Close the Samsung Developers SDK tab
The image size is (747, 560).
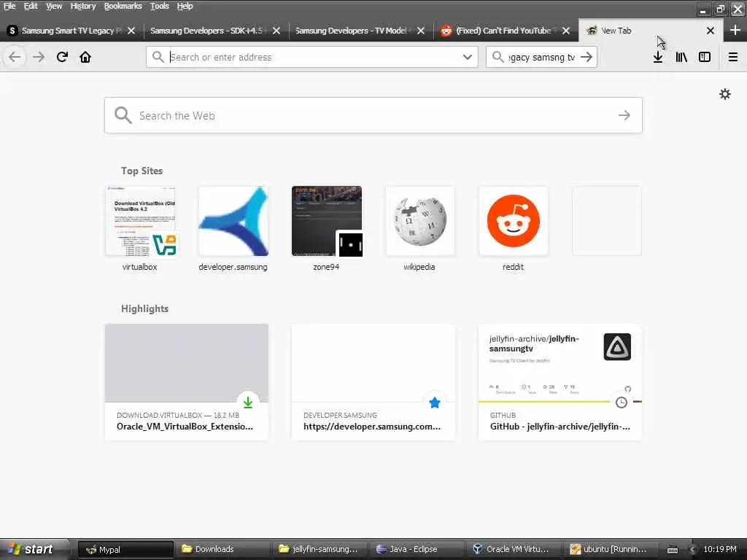[x=276, y=31]
